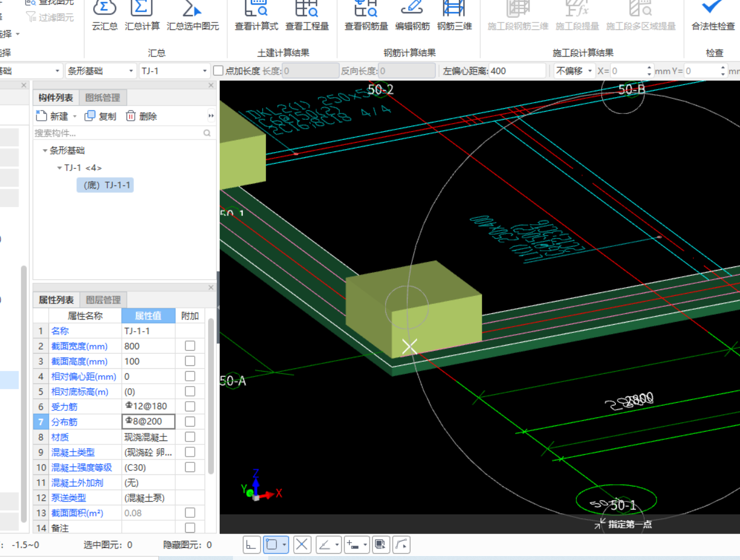Click the plus-bar dynamic input icon
The image size is (740, 560).
click(x=353, y=544)
